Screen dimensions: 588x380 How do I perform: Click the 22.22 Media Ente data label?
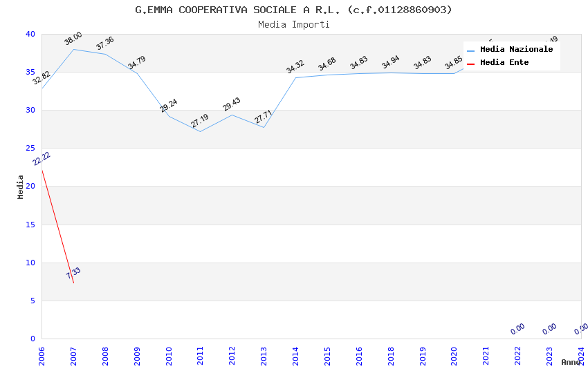coord(42,159)
